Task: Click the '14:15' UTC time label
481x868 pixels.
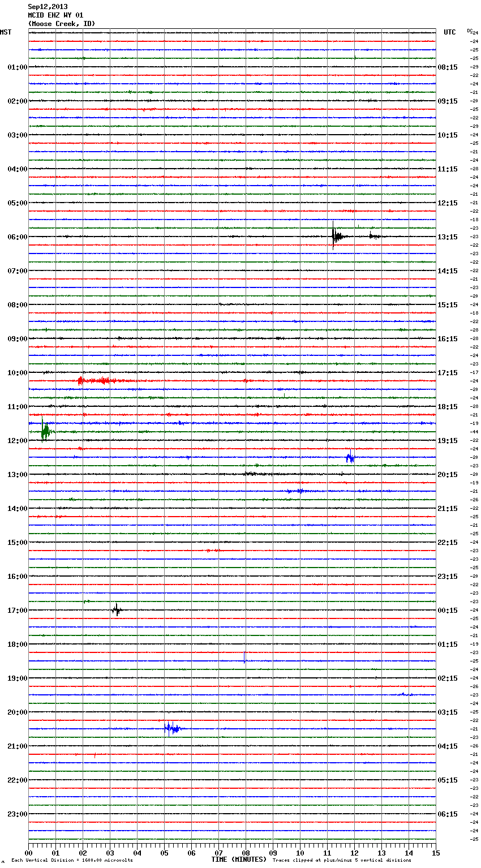Action: coord(448,270)
